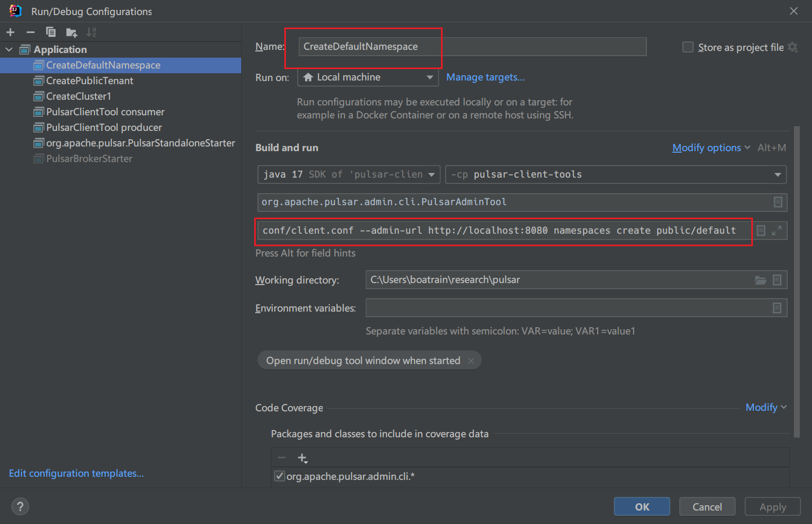Browse for working directory folder
Viewport: 812px width, 524px height.
761,280
